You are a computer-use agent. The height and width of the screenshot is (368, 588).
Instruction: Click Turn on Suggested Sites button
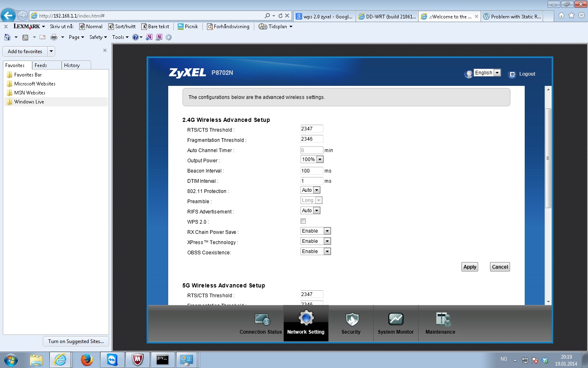(x=76, y=341)
